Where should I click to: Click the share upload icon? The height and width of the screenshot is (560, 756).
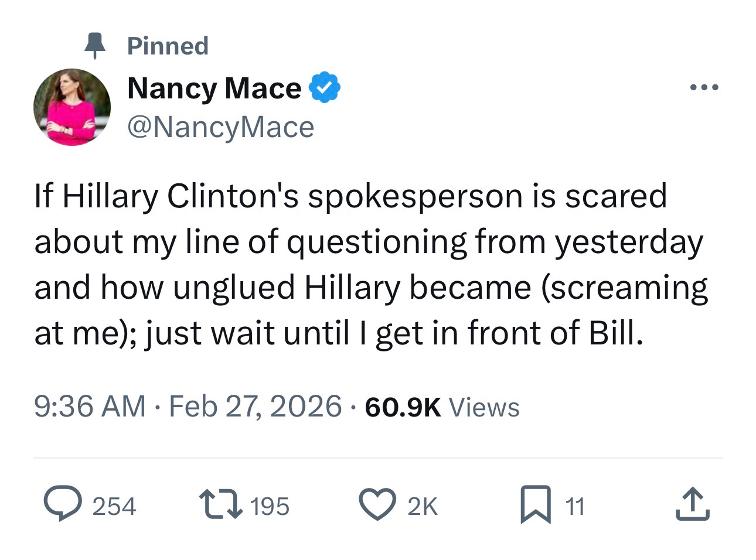[x=693, y=505]
